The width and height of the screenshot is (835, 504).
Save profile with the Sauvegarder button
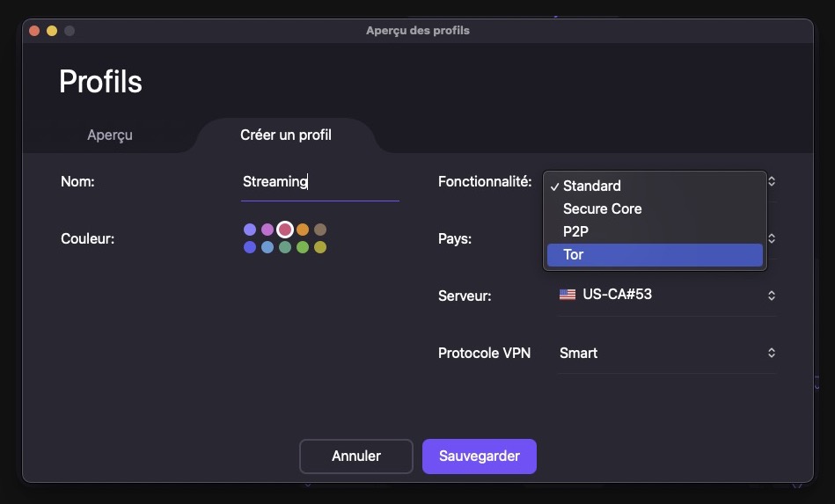480,457
